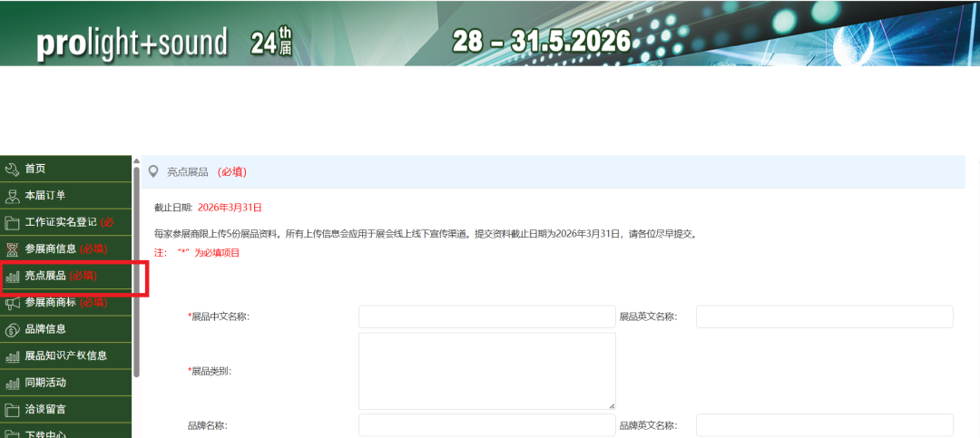This screenshot has height=438, width=980.
Task: Open 下载中心 at sidebar bottom
Action: (65, 431)
